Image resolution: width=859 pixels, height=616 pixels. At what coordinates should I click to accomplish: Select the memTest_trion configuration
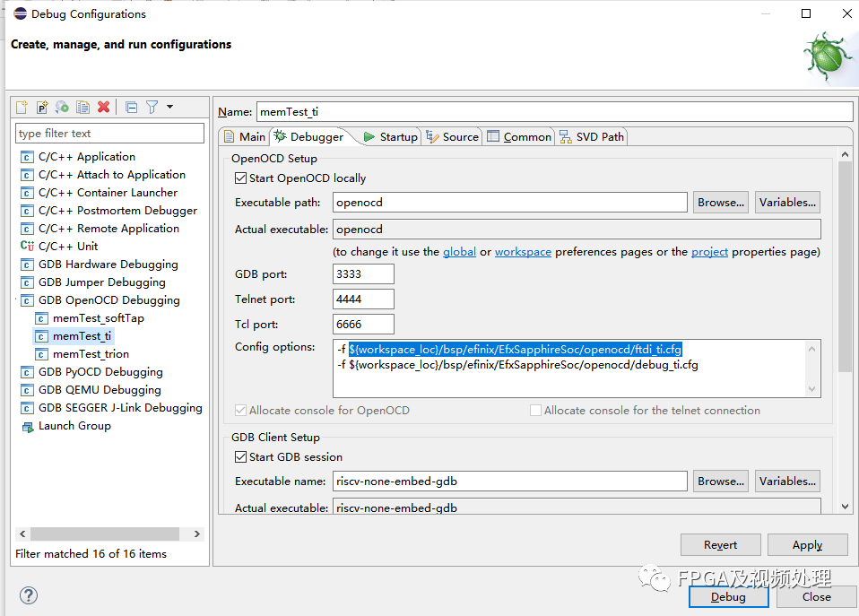[91, 354]
